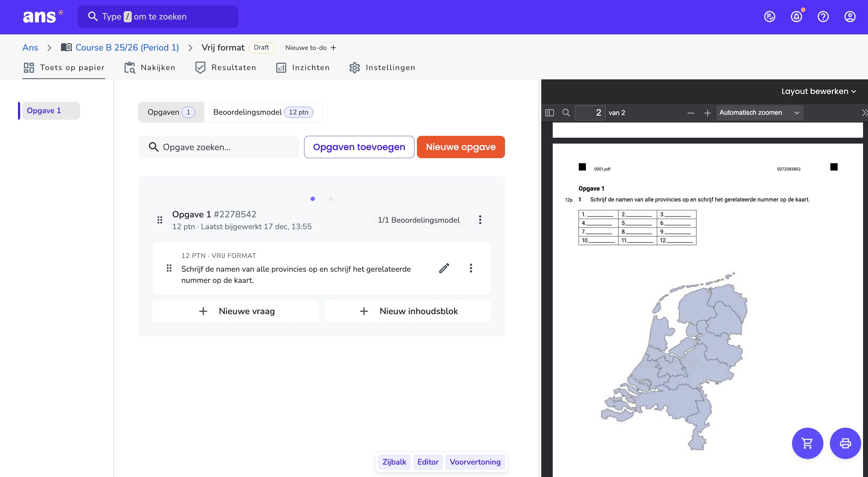The height and width of the screenshot is (477, 868).
Task: Focus the global search field
Action: click(158, 16)
